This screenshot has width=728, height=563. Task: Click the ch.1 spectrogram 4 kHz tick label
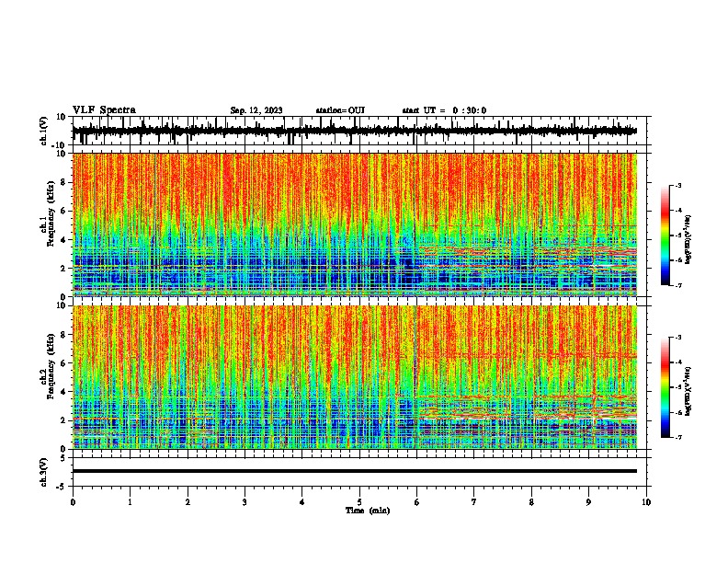64,240
